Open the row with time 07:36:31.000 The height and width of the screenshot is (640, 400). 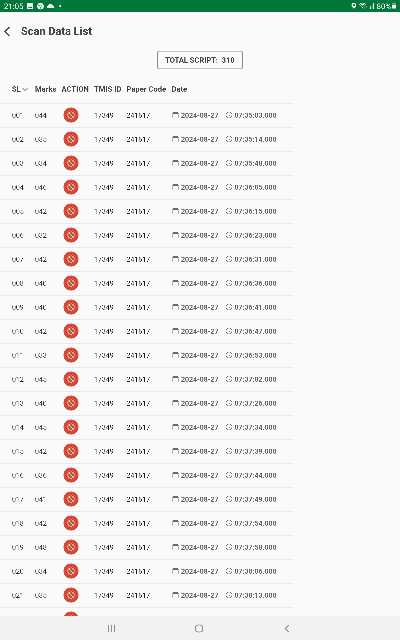[147, 259]
